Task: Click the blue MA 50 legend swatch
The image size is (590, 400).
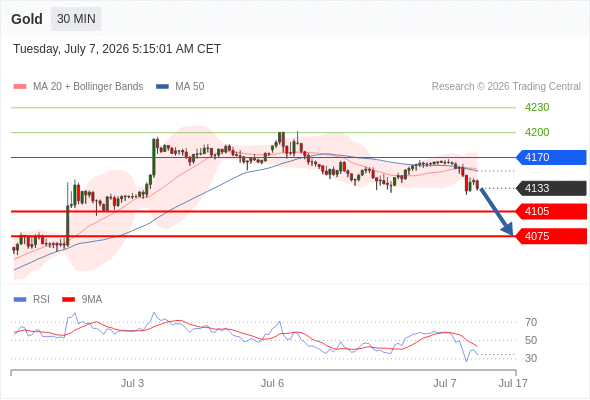Action: point(162,87)
